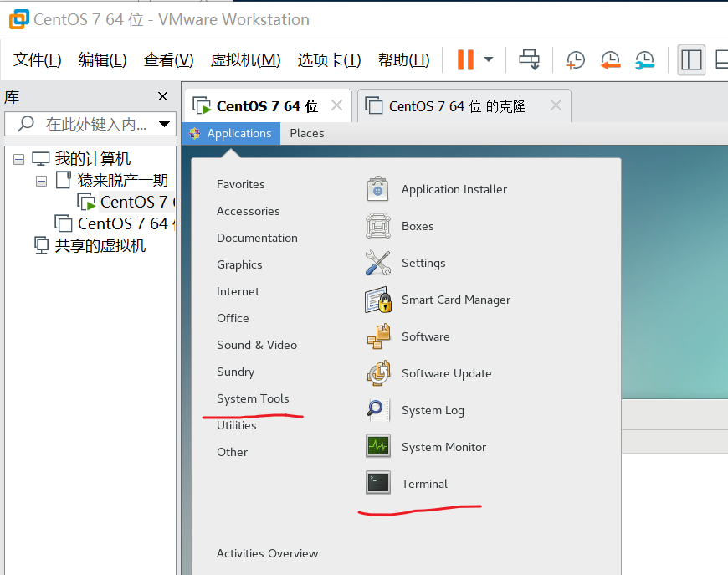Click the Smart Card Manager icon
Viewport: 728px width, 575px height.
(378, 300)
